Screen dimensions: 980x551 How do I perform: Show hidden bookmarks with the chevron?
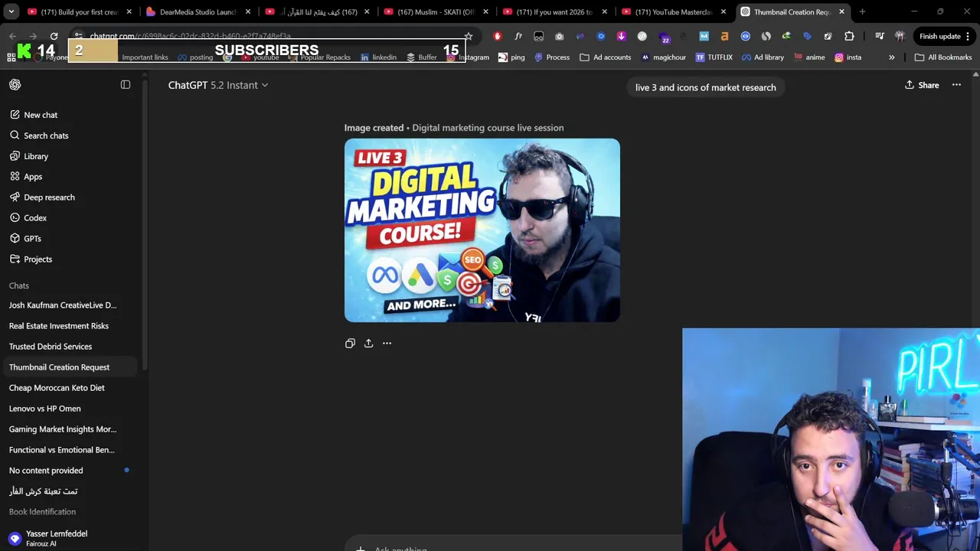tap(891, 57)
